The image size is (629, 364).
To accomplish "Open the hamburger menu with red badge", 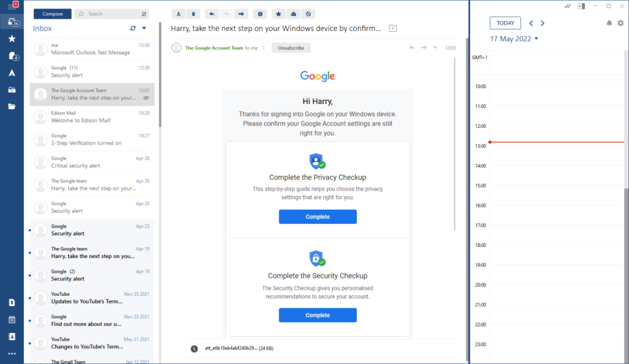I will [x=12, y=6].
